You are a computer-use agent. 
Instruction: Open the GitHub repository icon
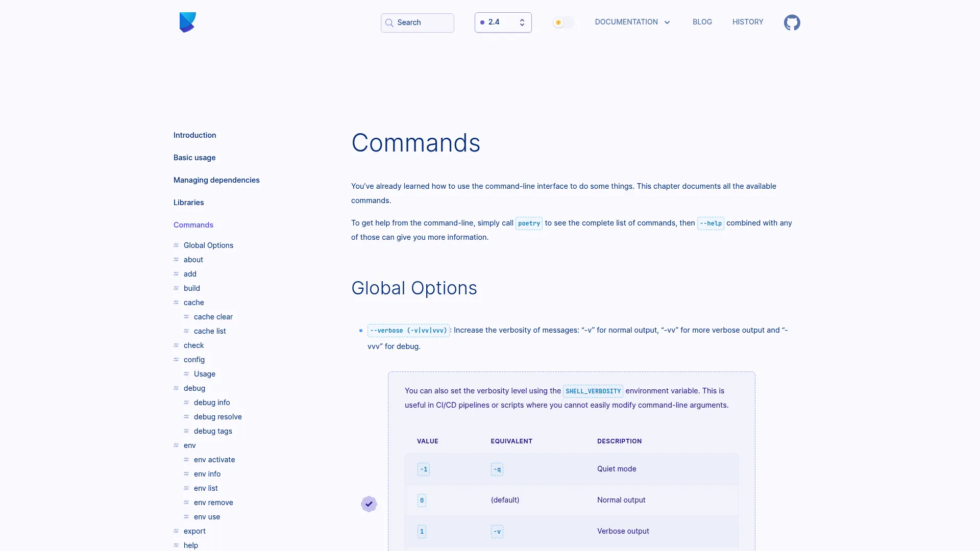(x=792, y=22)
